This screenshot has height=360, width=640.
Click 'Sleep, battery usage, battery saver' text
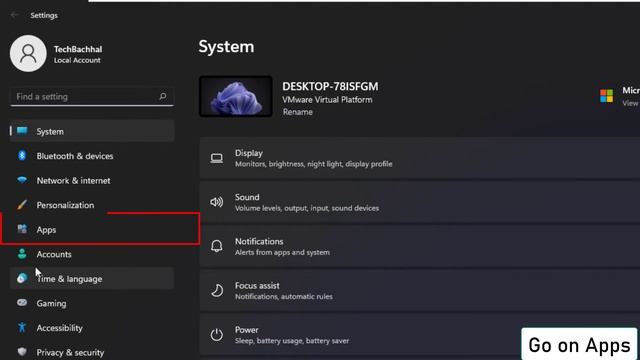(x=292, y=340)
